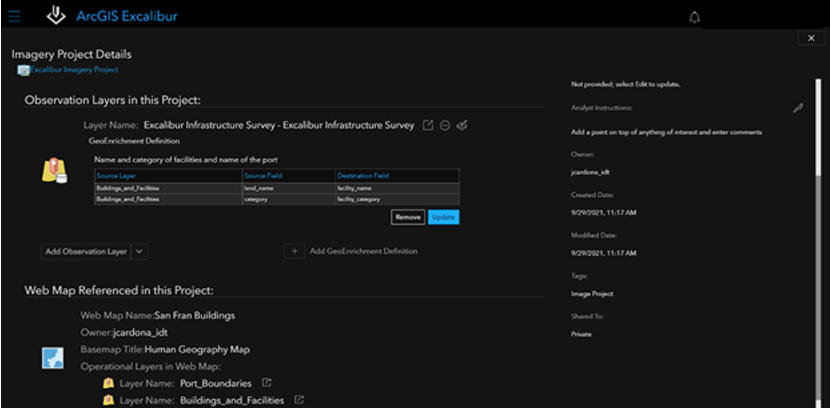Viewport: 830px width, 408px height.
Task: Edit Analyst Instructions with the pencil icon
Action: click(x=798, y=108)
